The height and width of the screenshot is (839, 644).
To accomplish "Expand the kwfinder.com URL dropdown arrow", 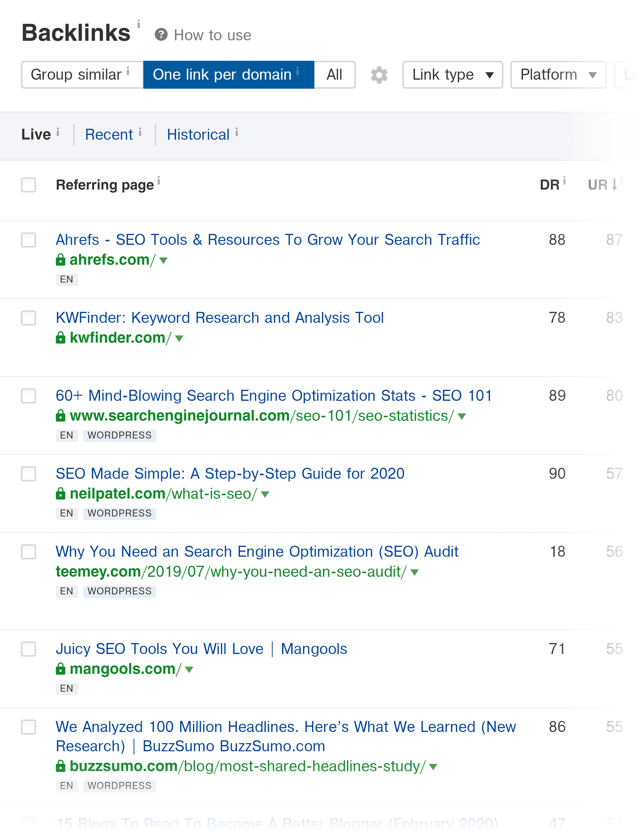I will click(x=179, y=338).
